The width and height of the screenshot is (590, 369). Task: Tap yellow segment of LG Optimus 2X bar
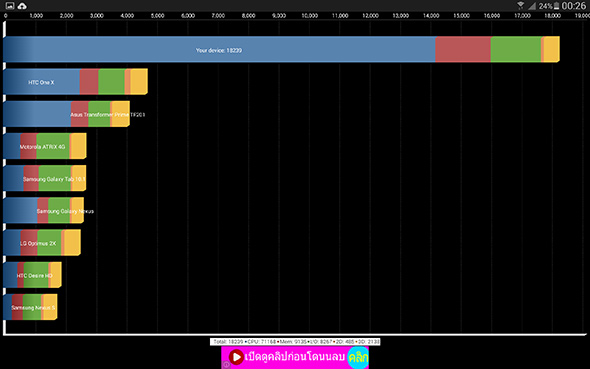tap(72, 243)
